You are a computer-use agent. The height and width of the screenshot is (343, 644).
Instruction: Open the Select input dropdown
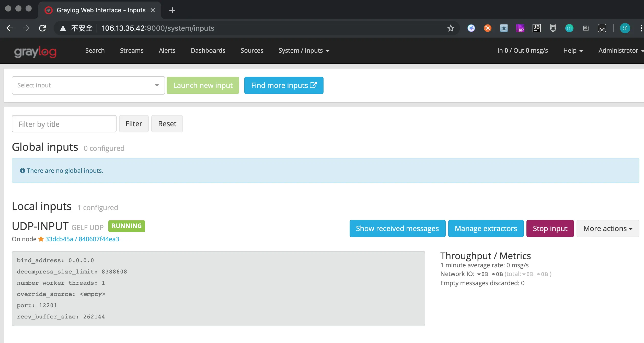[88, 85]
